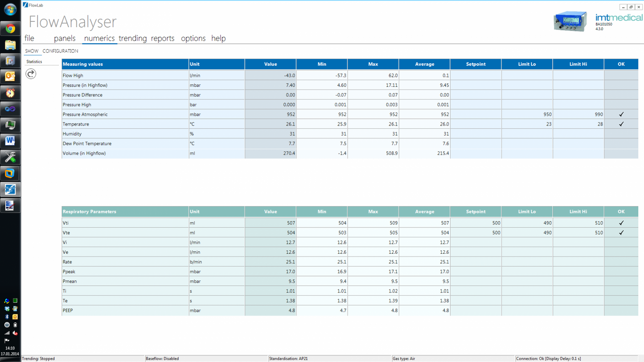The width and height of the screenshot is (644, 362).
Task: Click the reset statistics circular arrow icon
Action: pos(30,74)
